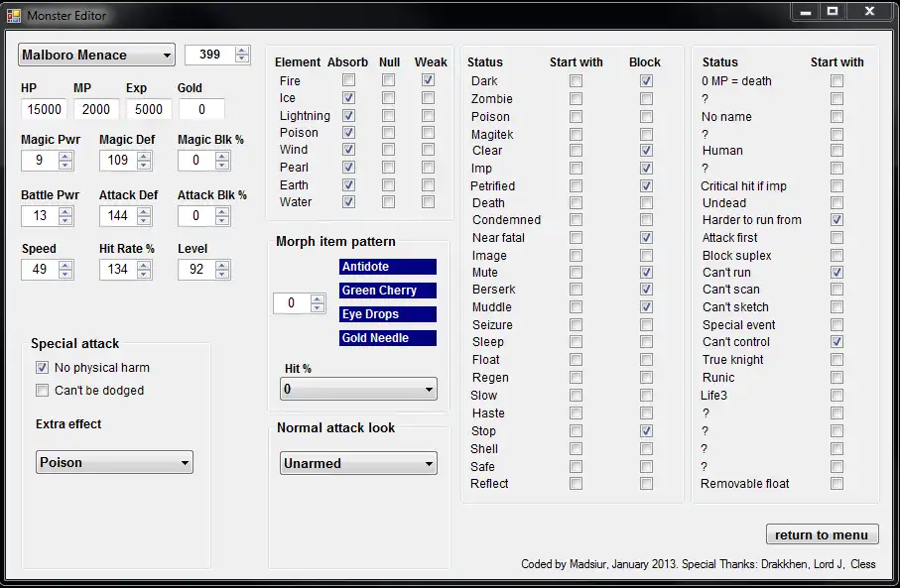
Task: Open the Malboro Menace monster dropdown
Action: pos(96,56)
